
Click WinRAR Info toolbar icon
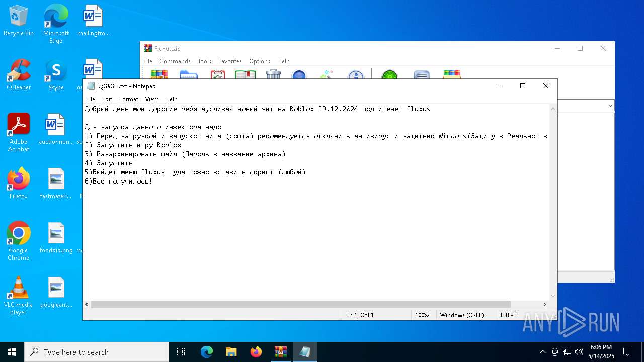click(355, 74)
